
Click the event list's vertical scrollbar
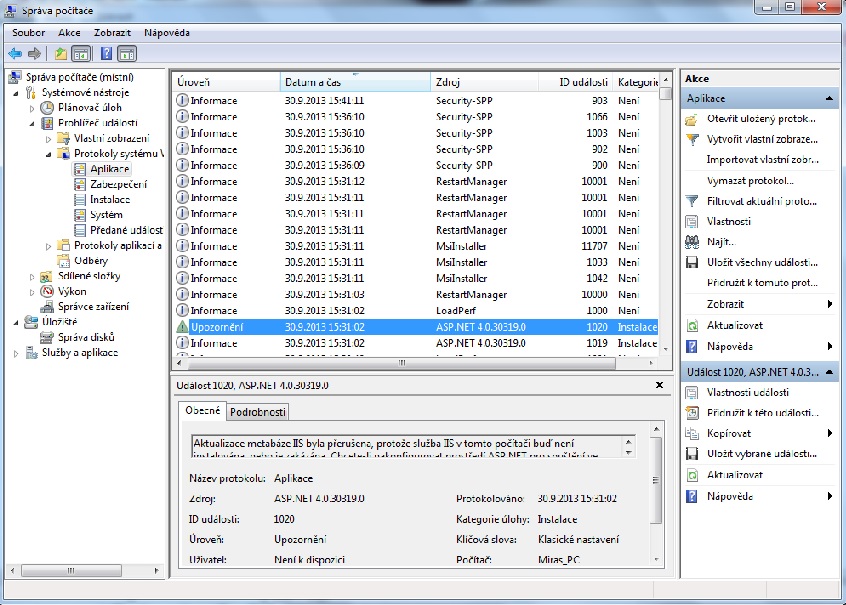point(666,220)
